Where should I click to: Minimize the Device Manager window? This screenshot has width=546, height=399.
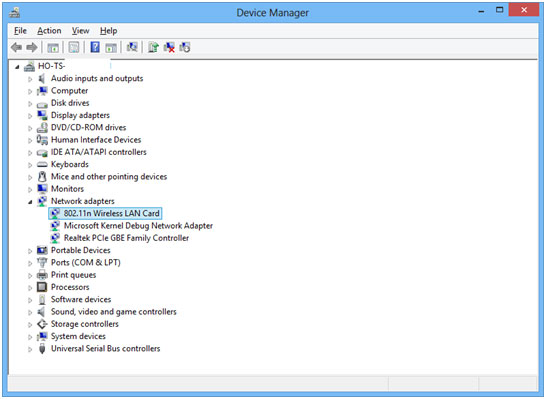point(481,11)
